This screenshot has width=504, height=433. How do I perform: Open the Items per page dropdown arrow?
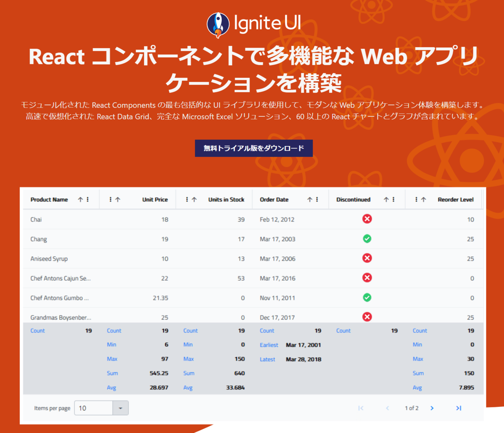121,408
